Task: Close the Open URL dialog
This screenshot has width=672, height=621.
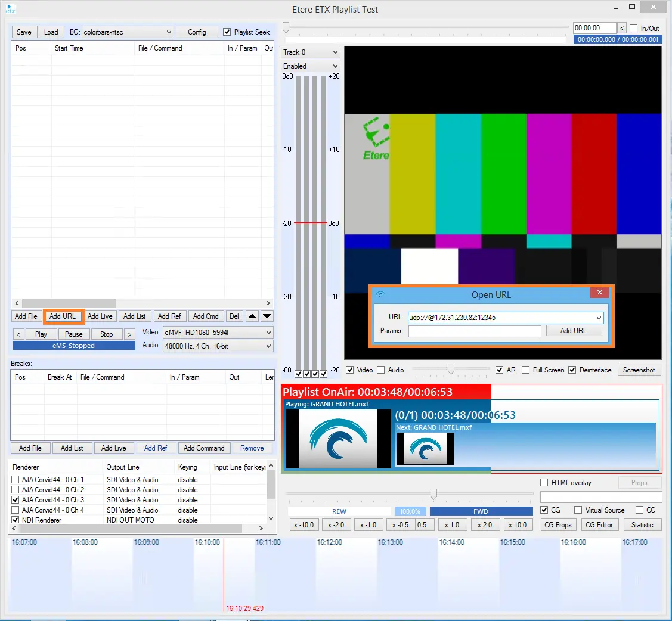Action: 599,293
